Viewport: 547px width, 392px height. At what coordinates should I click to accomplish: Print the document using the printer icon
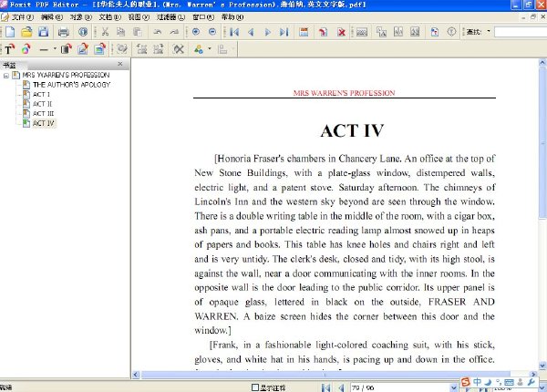pyautogui.click(x=64, y=33)
